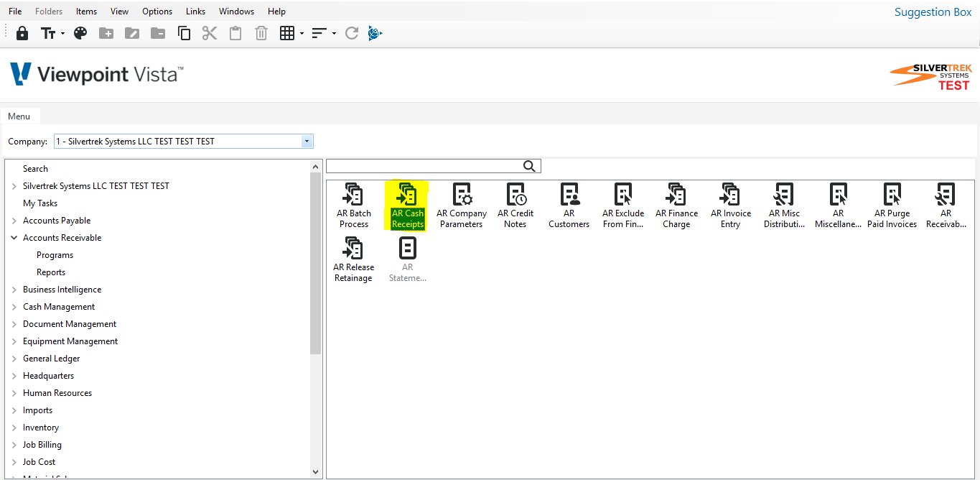This screenshot has width=980, height=480.
Task: Expand the Silvertrek Systems LLC tree node
Action: point(14,186)
